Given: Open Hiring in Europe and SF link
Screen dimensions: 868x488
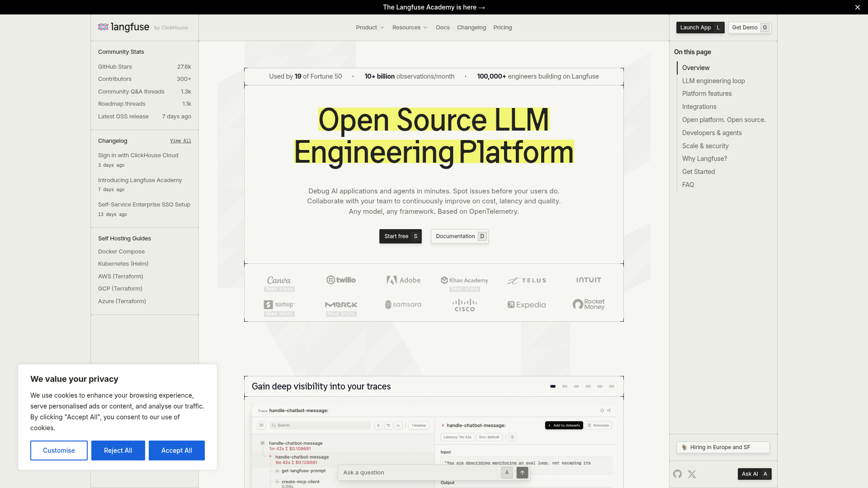Looking at the screenshot, I should point(723,447).
